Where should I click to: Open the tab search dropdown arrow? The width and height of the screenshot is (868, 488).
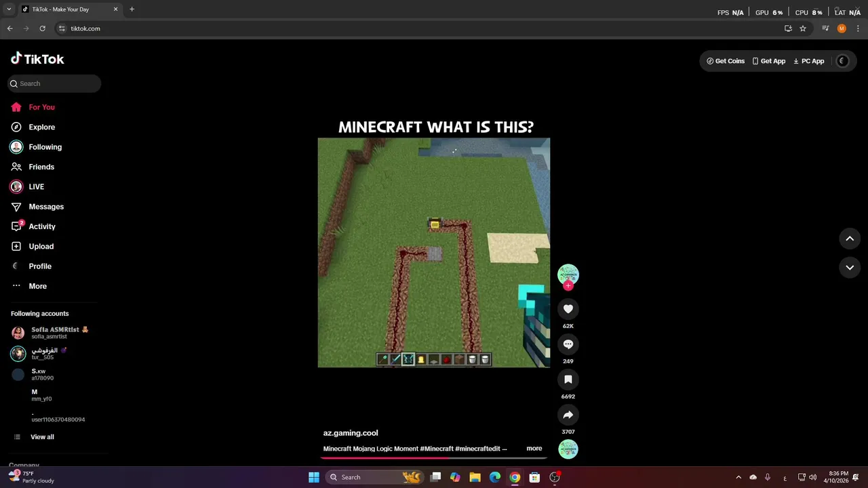point(9,9)
